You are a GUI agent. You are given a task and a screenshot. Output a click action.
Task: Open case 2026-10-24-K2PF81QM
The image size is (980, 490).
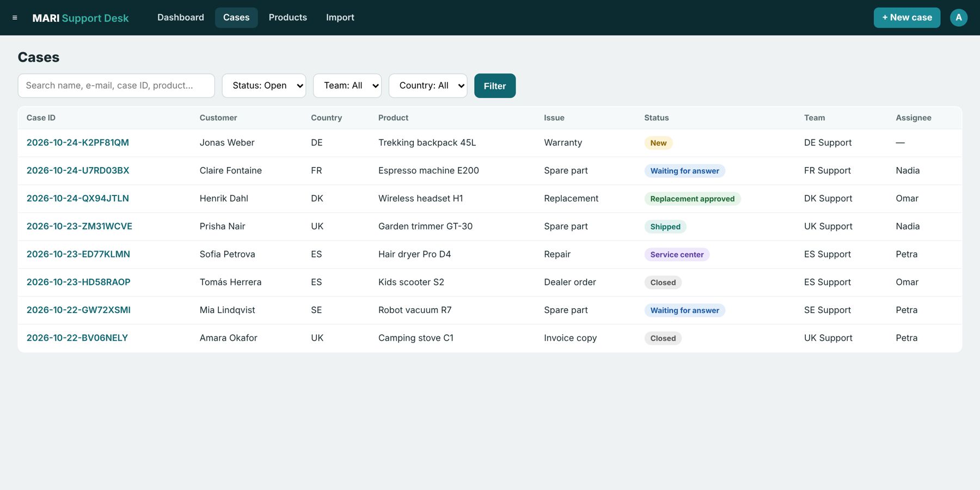(x=78, y=143)
